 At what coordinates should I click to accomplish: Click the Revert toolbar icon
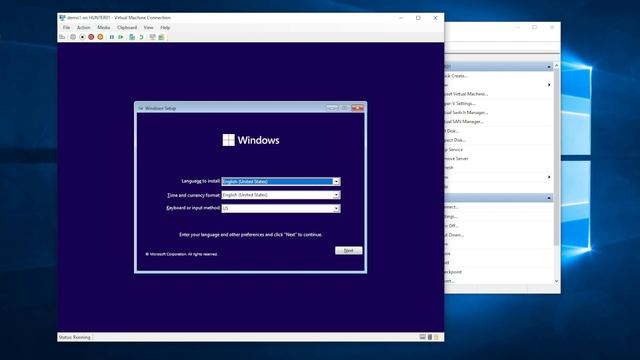pos(142,37)
